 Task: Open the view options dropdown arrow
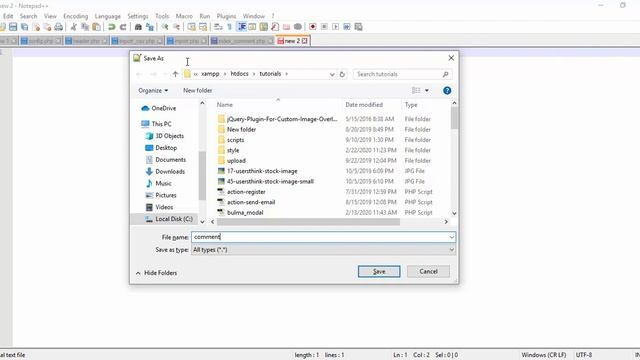click(427, 91)
